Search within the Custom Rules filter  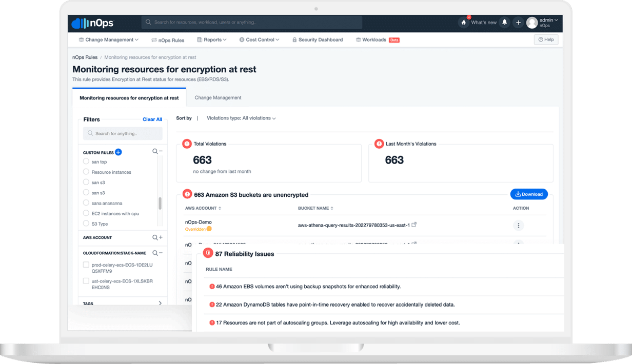pyautogui.click(x=155, y=152)
